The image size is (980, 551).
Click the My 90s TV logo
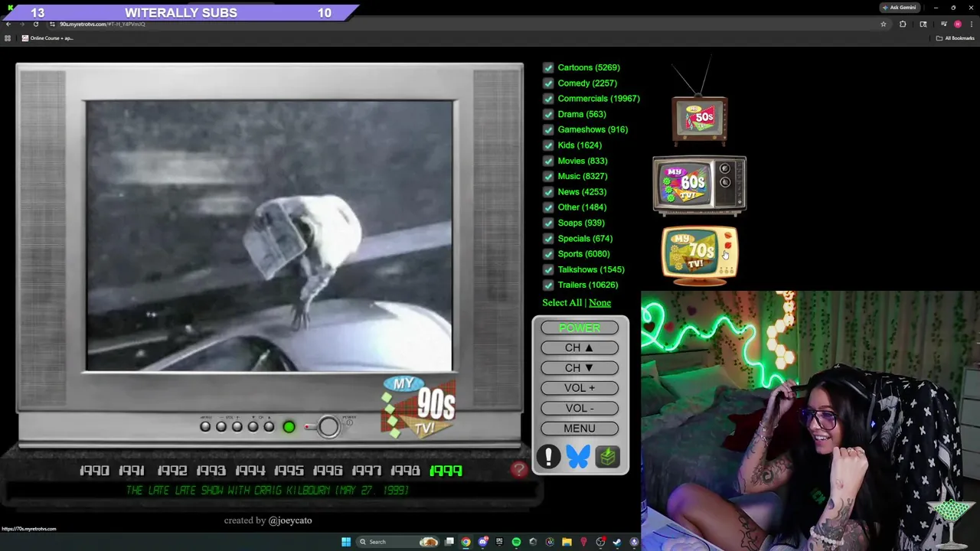tap(420, 406)
